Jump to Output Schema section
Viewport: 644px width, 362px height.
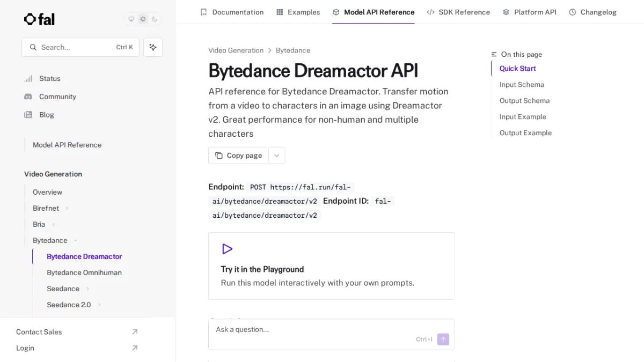(524, 100)
